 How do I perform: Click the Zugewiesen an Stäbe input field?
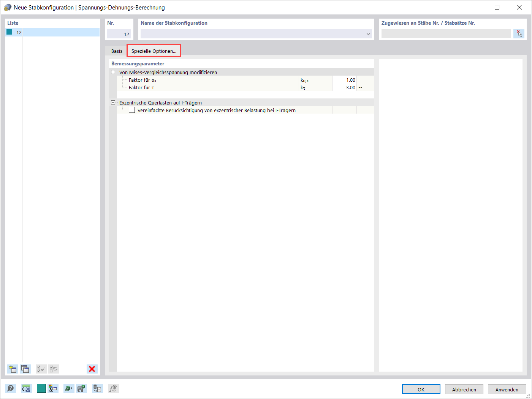446,34
